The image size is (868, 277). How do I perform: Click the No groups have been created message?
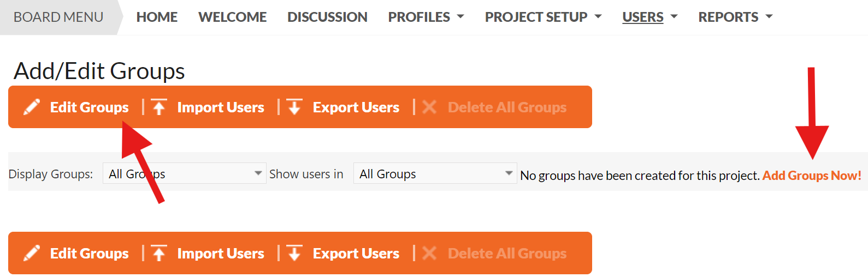[640, 176]
